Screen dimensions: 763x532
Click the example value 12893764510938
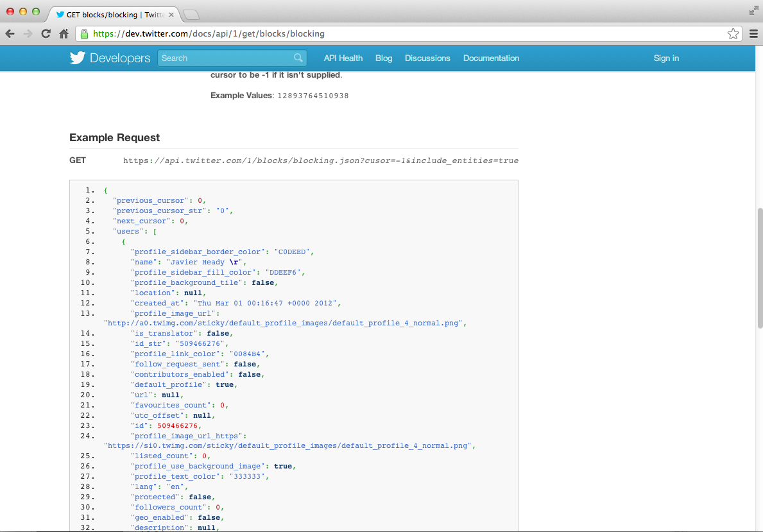point(313,96)
